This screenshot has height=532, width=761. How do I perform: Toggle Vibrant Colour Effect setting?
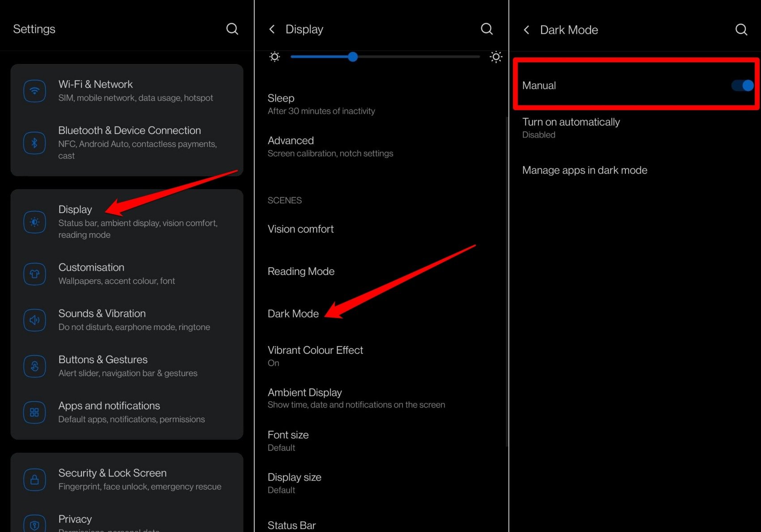point(315,356)
